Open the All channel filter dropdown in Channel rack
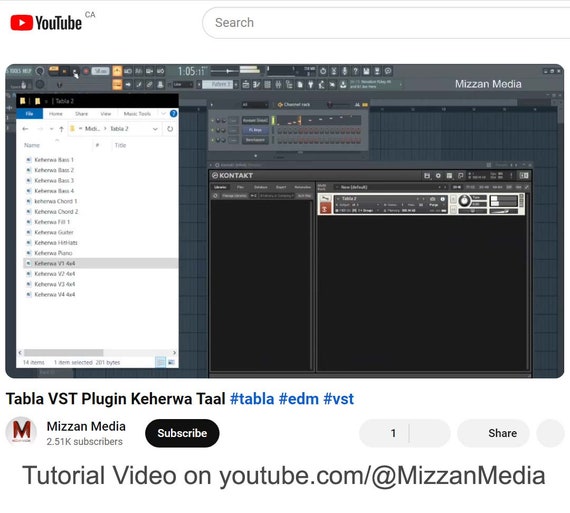This screenshot has width=570, height=513. pyautogui.click(x=254, y=105)
